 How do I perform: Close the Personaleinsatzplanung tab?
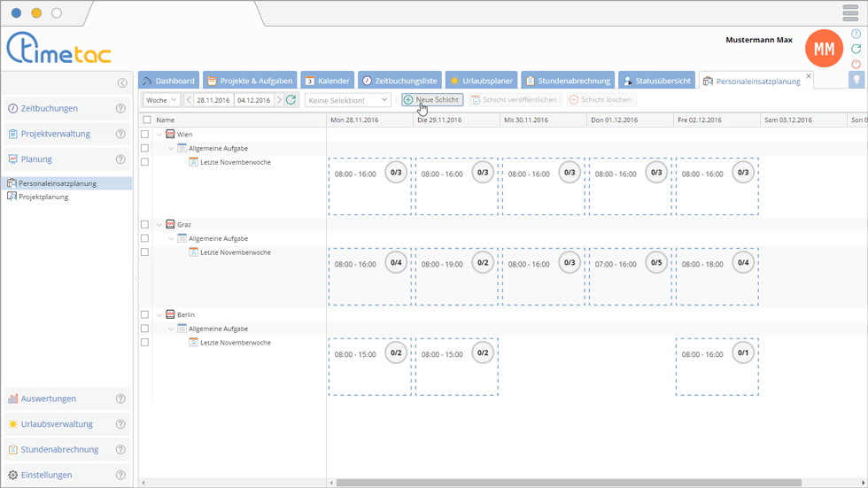tap(809, 76)
